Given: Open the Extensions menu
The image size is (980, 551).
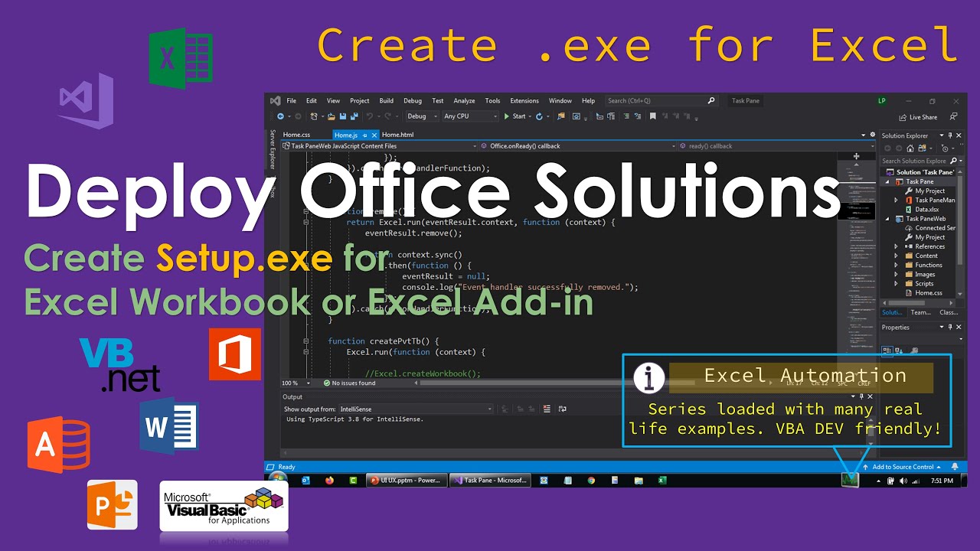Looking at the screenshot, I should pos(524,101).
